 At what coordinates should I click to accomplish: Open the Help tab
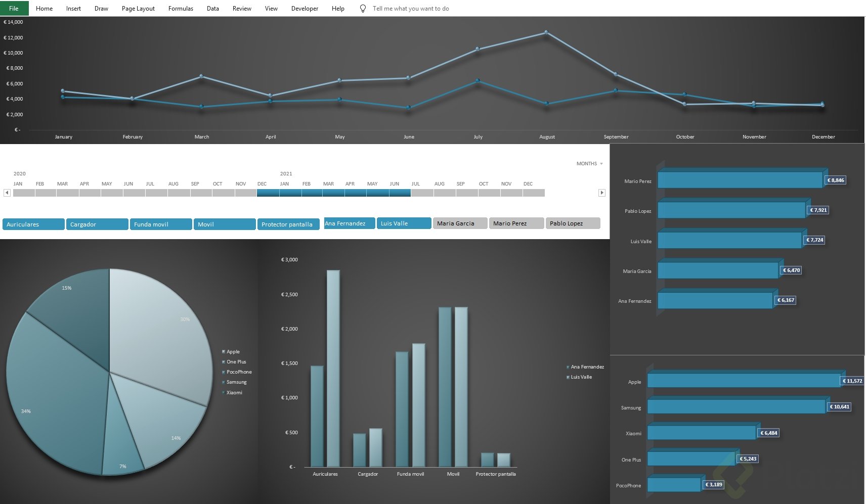click(338, 9)
